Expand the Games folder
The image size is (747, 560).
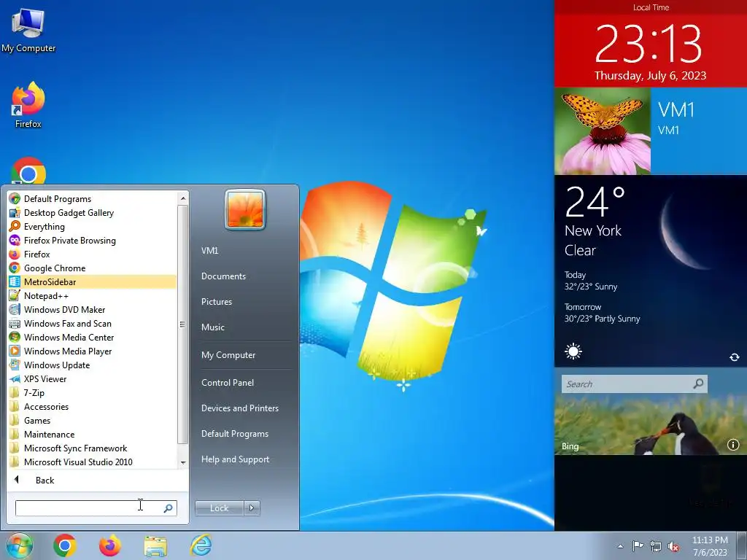pyautogui.click(x=92, y=419)
